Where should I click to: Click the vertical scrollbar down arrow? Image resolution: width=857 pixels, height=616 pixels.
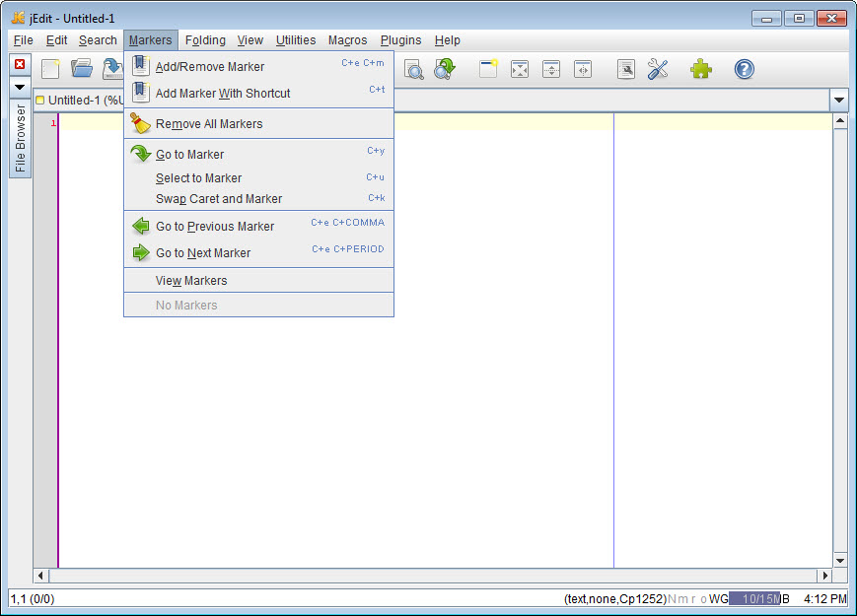(840, 561)
